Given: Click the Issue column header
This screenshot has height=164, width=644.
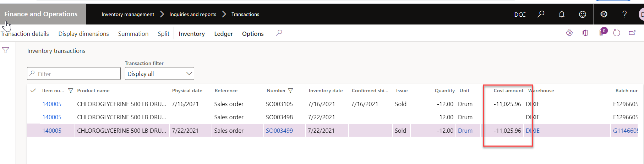Looking at the screenshot, I should coord(402,91).
